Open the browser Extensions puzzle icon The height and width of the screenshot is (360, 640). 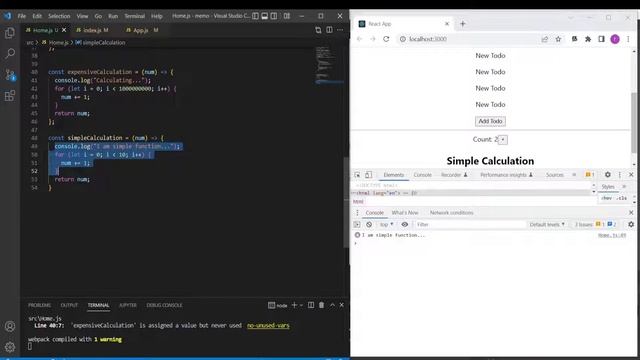click(588, 39)
